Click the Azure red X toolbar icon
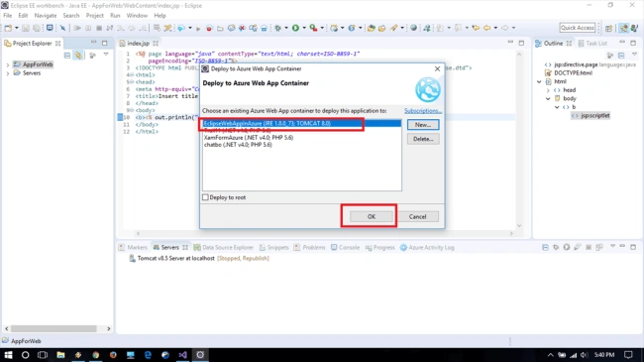This screenshot has width=644, height=362. [x=242, y=28]
